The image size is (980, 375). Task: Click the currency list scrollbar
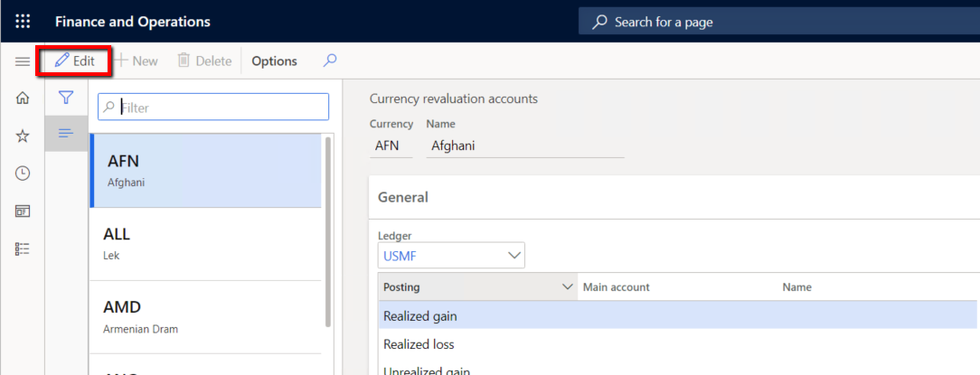click(x=327, y=231)
